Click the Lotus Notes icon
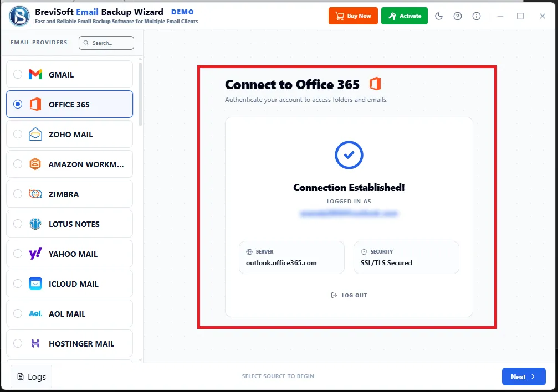Screen dimensions: 558x392 (x=35, y=224)
